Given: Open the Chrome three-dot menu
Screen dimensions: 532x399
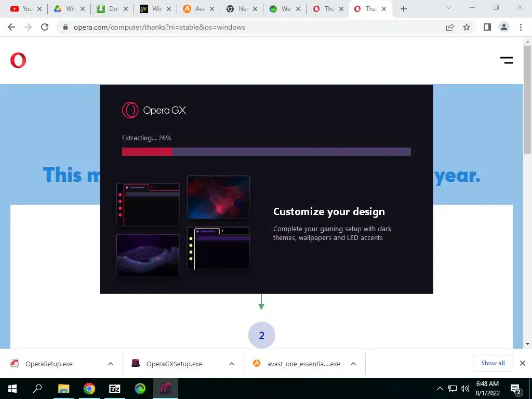Looking at the screenshot, I should click(x=521, y=27).
